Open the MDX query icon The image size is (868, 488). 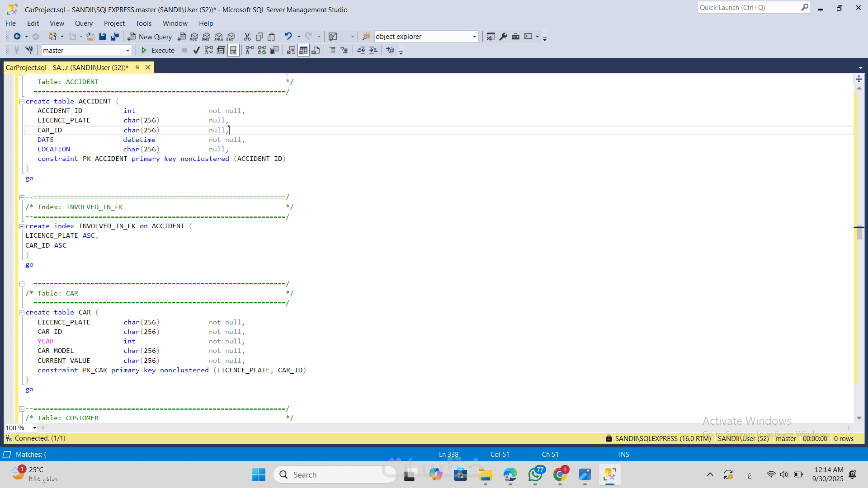(x=194, y=37)
